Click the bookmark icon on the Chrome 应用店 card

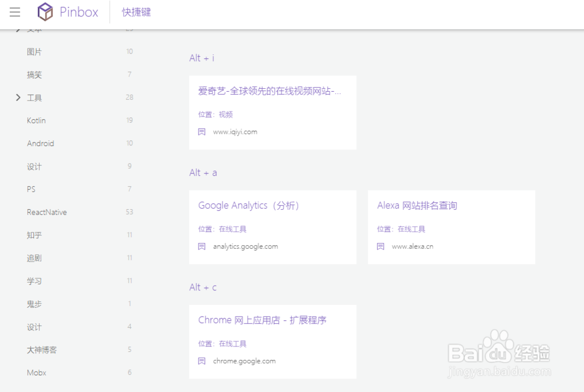[x=201, y=360]
